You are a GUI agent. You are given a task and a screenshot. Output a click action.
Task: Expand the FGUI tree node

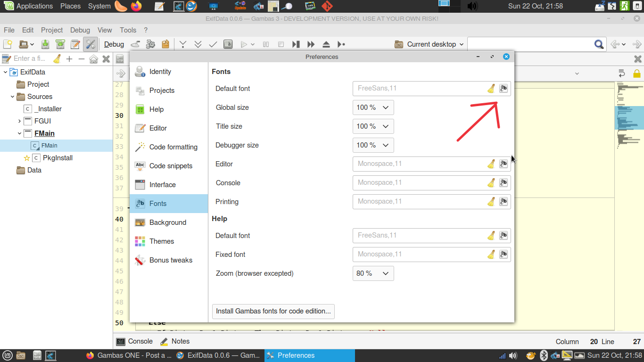coord(19,121)
